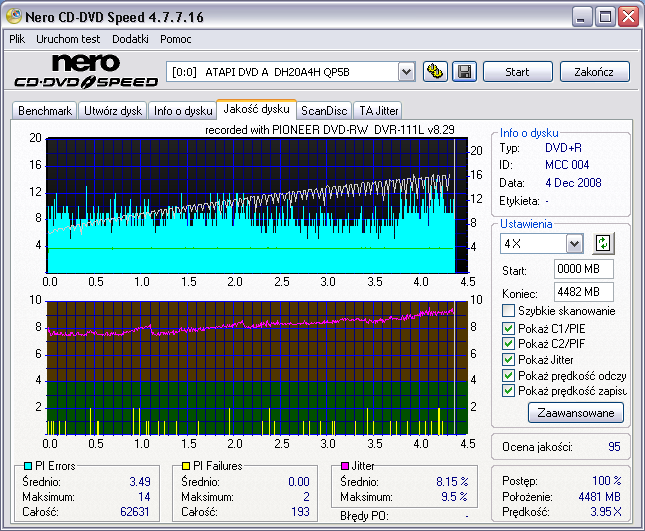
Task: Click the PI Failures maximum value 2
Action: (x=306, y=497)
